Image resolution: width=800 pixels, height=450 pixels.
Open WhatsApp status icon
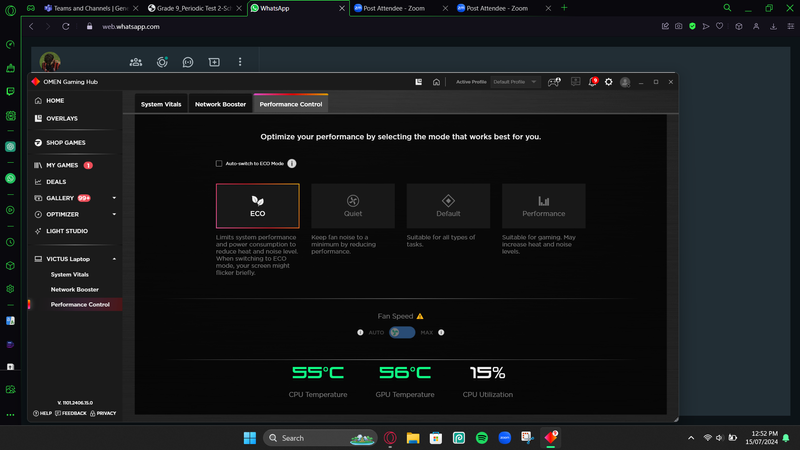162,62
